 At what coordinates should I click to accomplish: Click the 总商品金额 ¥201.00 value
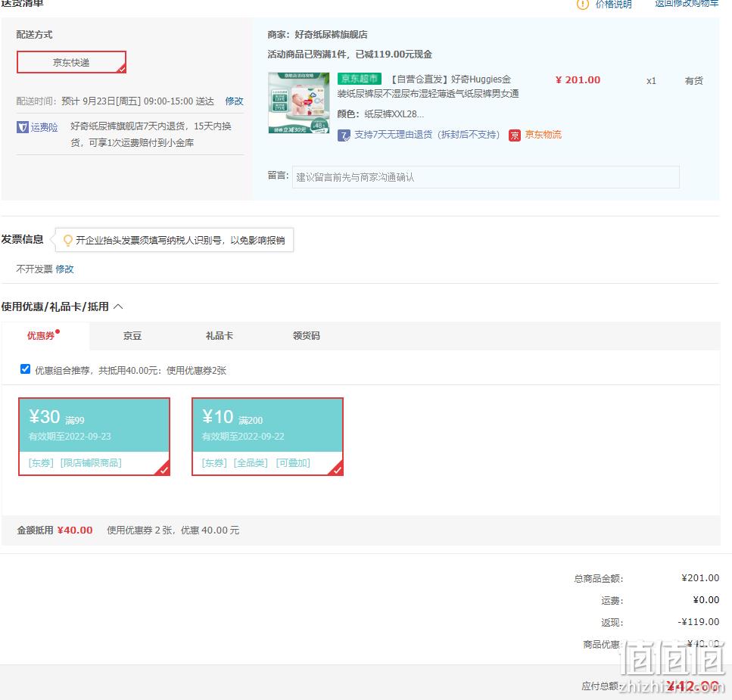click(x=700, y=577)
